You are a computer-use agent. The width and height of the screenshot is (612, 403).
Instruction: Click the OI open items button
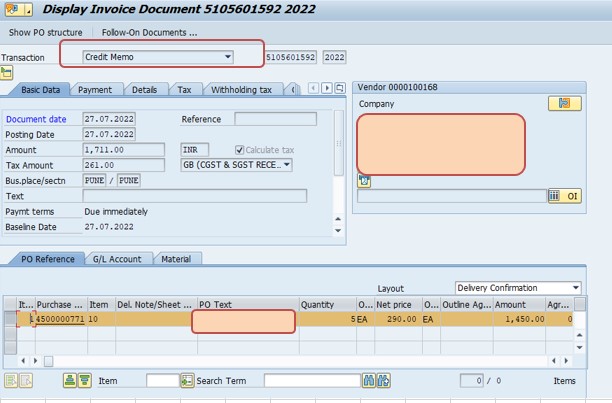[565, 196]
